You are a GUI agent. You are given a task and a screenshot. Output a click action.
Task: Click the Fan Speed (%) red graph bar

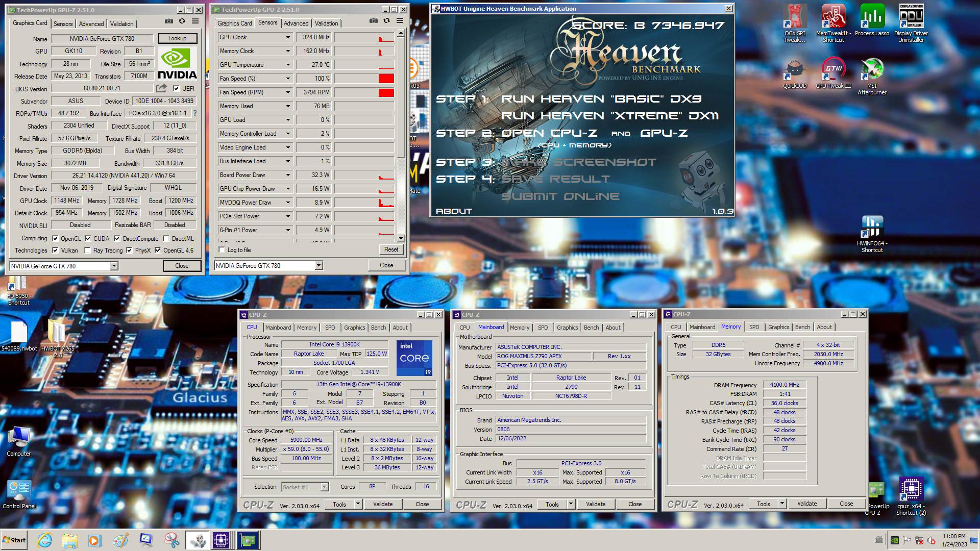pyautogui.click(x=386, y=79)
